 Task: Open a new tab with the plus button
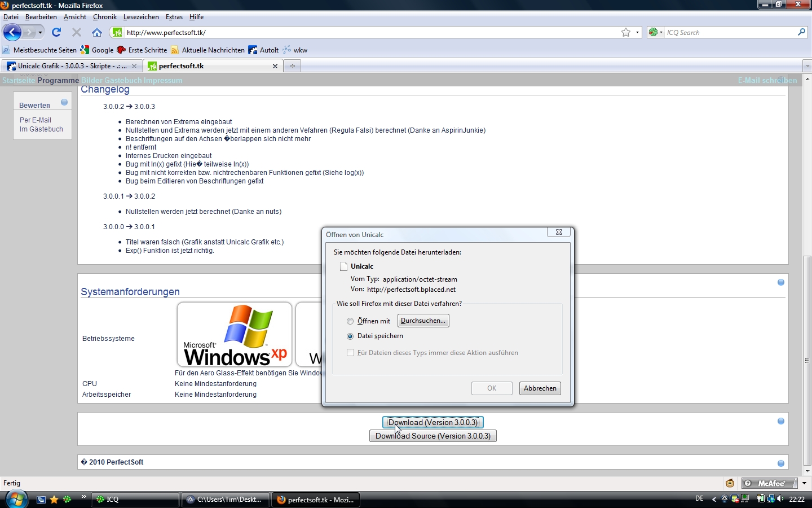click(292, 66)
